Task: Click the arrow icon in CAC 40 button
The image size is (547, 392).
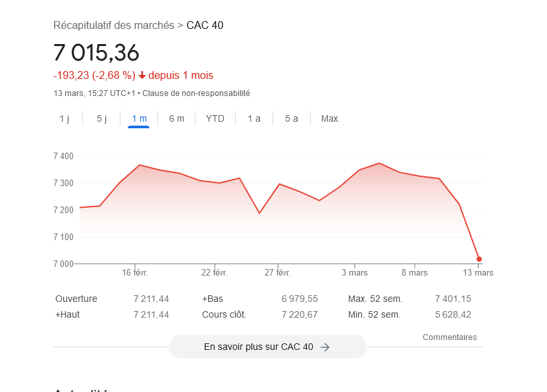Action: pyautogui.click(x=325, y=347)
